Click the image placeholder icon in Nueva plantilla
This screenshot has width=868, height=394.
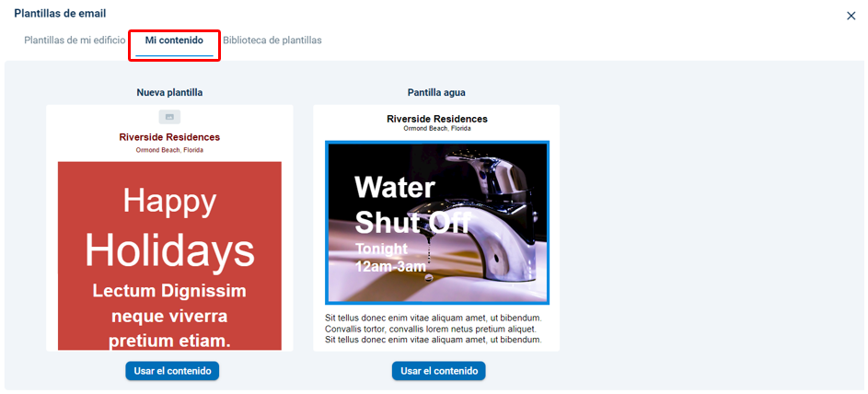169,117
